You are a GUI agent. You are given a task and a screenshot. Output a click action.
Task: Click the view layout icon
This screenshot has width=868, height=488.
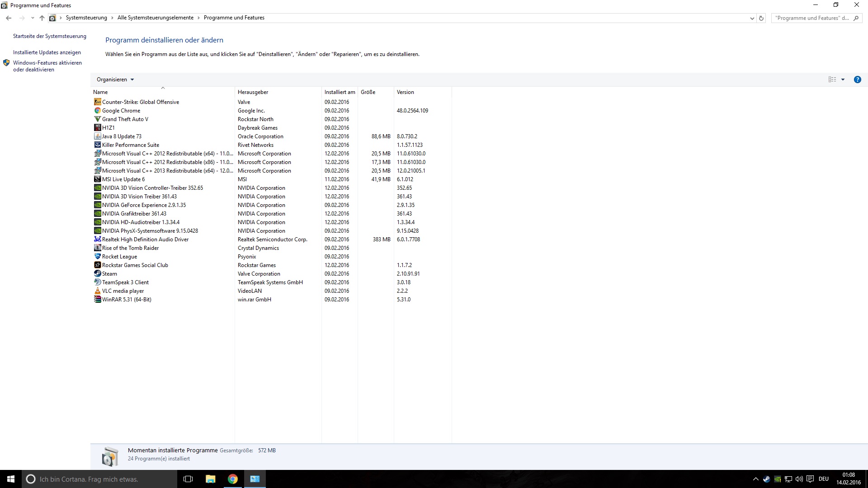coord(832,80)
